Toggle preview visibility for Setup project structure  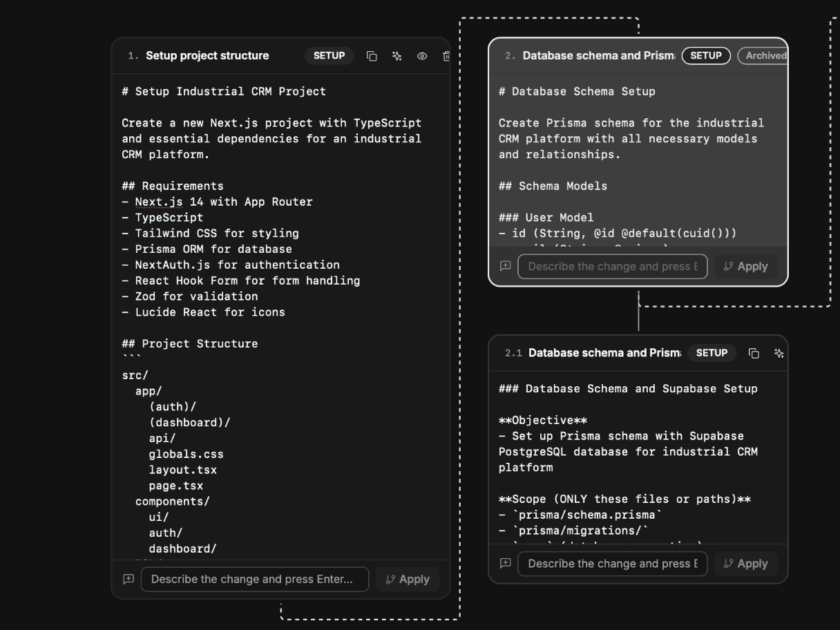421,56
